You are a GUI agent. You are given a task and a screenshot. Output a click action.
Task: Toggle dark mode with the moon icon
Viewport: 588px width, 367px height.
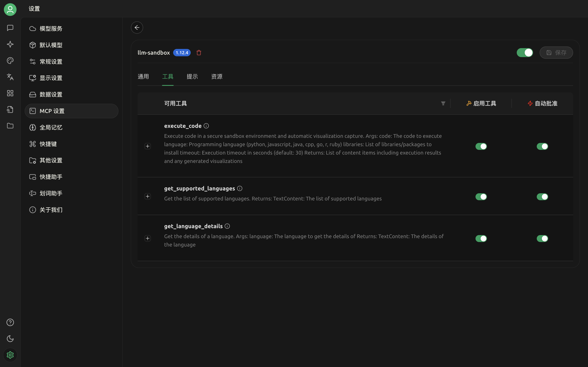pyautogui.click(x=10, y=339)
